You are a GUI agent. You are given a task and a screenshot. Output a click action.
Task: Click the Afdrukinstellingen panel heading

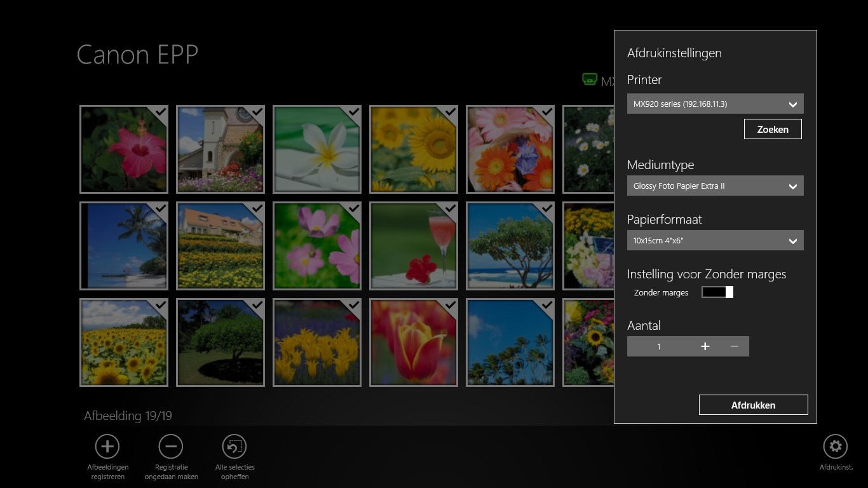(674, 53)
